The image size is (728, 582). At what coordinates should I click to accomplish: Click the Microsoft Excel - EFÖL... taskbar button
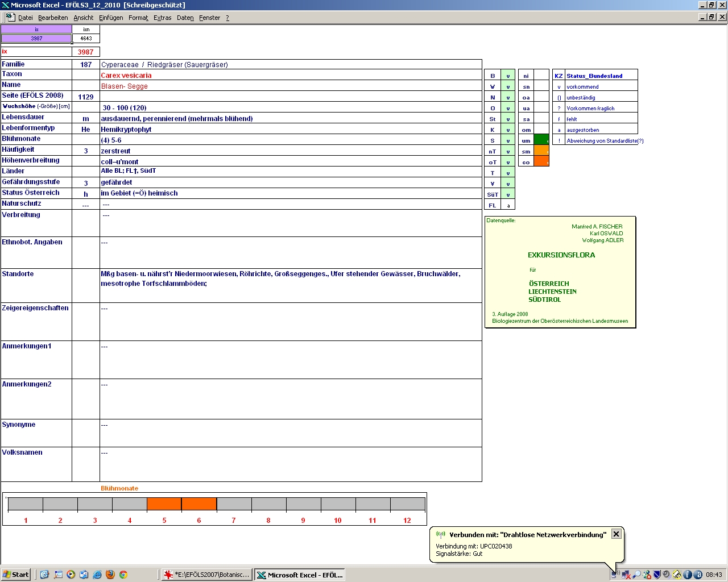tap(300, 575)
